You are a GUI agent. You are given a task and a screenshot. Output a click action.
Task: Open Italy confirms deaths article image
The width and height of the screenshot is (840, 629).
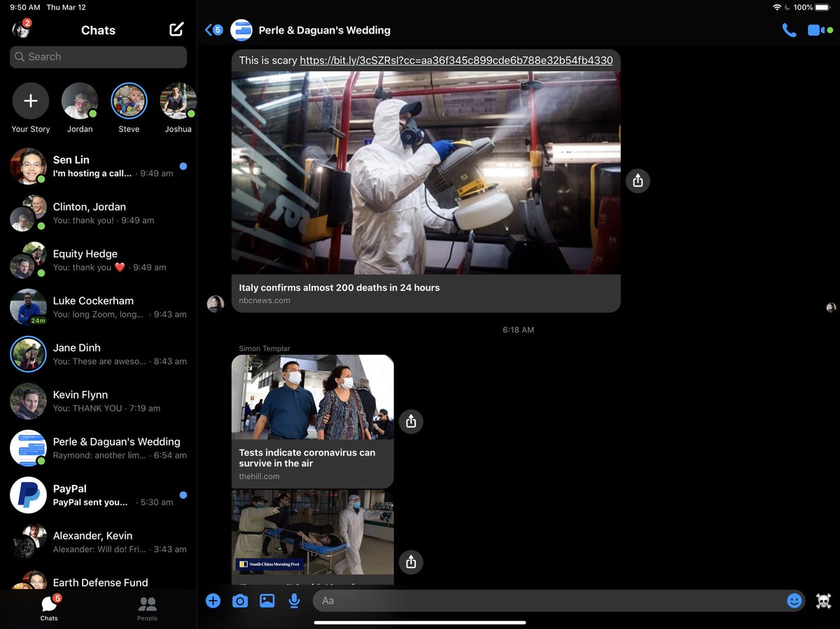tap(426, 173)
